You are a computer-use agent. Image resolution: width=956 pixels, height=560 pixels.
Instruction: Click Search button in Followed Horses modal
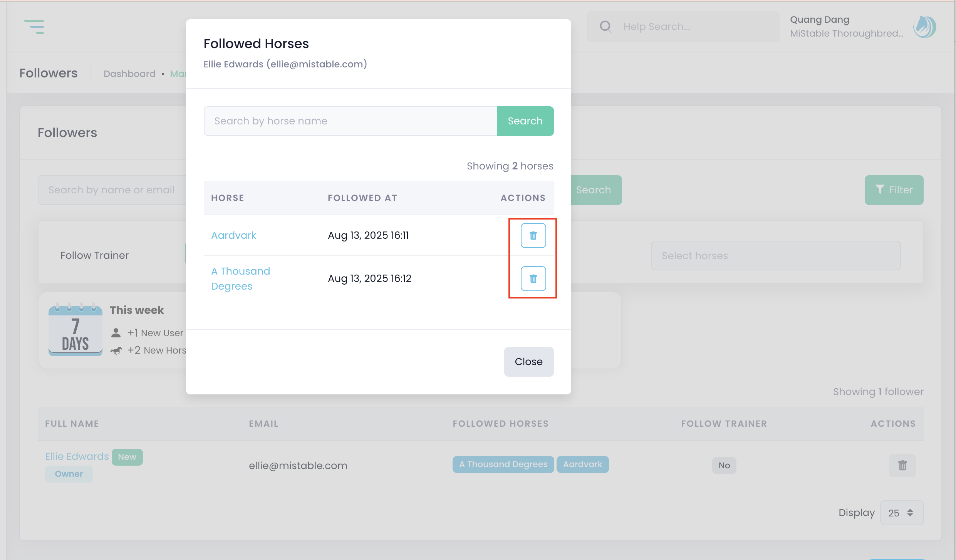(x=525, y=121)
